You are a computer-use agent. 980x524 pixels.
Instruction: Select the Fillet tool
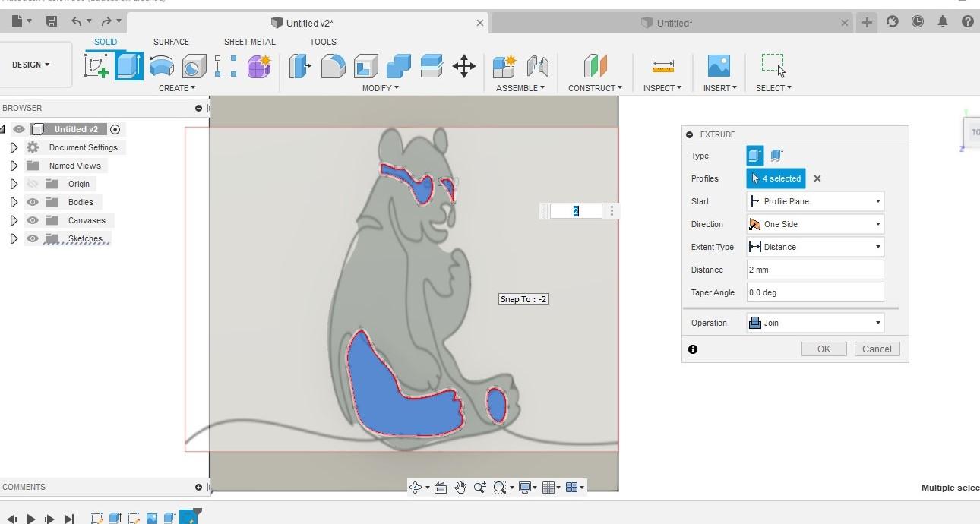point(333,66)
